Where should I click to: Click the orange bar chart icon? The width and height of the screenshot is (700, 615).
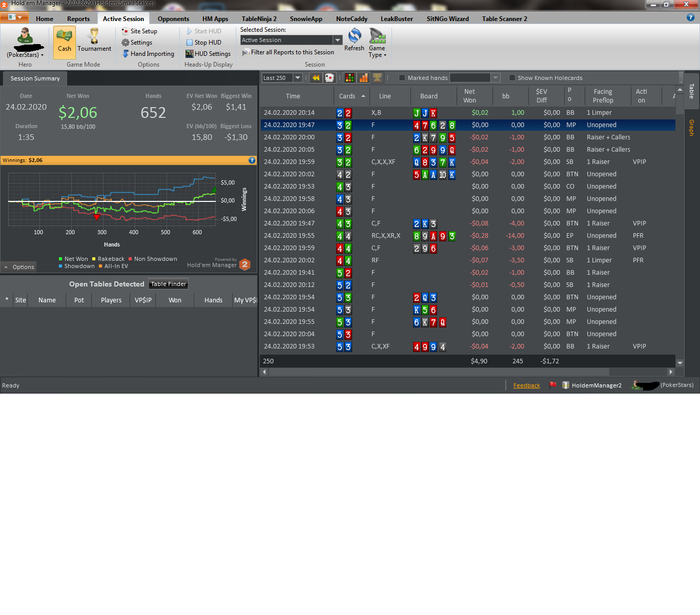(x=363, y=78)
